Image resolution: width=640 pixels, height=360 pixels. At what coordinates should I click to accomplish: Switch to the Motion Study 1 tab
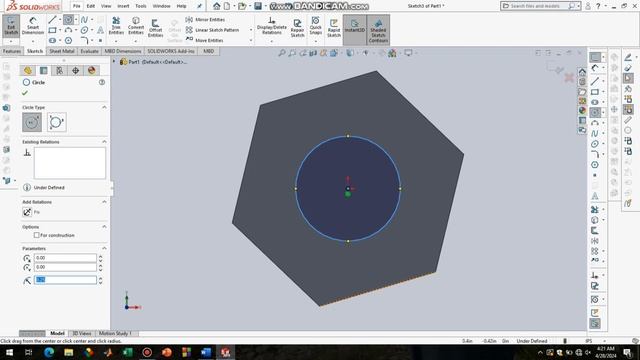[x=115, y=333]
